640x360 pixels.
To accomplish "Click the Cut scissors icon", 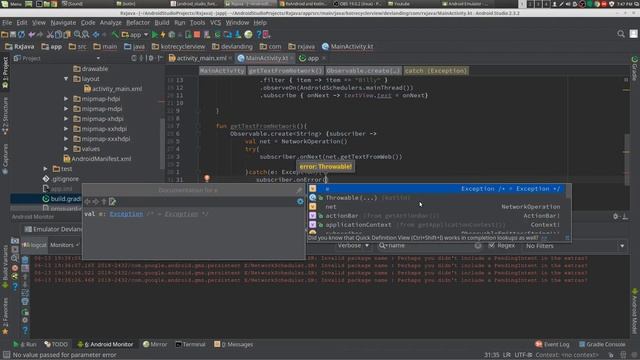I will pyautogui.click(x=50, y=35).
